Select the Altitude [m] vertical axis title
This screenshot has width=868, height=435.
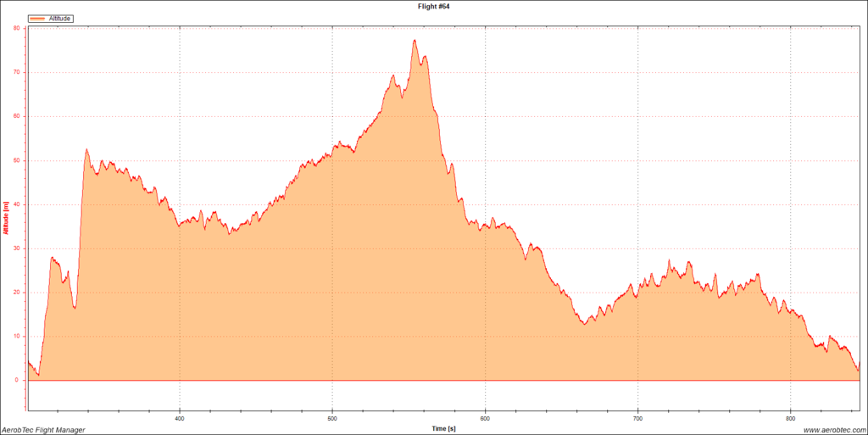(x=5, y=218)
